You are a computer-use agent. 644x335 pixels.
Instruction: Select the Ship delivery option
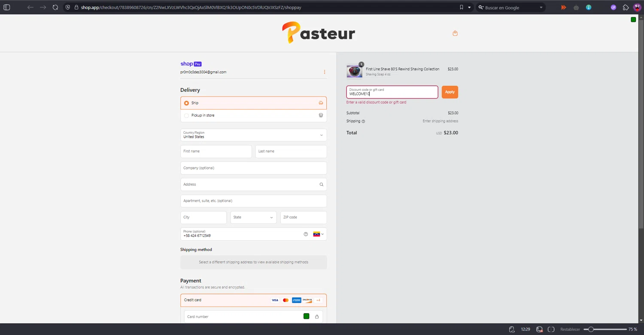tap(253, 103)
